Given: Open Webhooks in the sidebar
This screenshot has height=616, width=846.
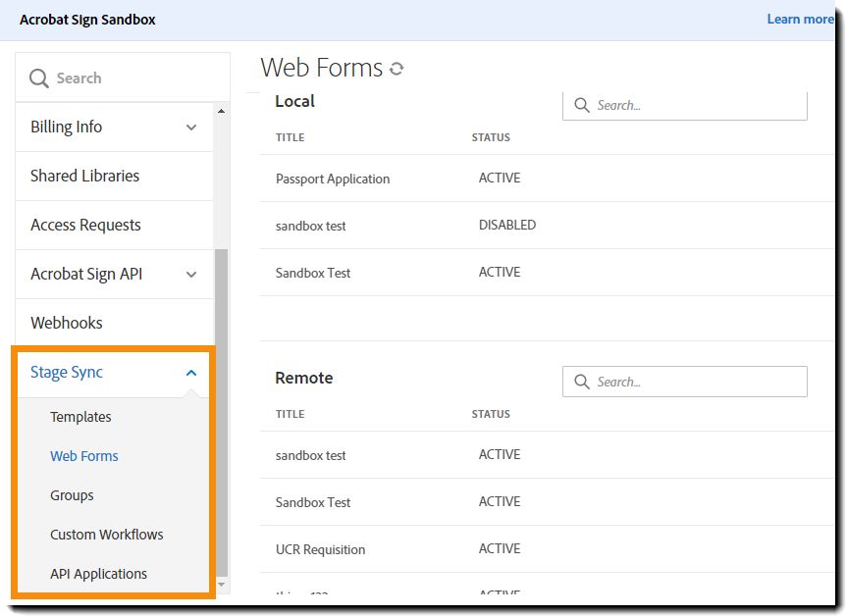Looking at the screenshot, I should [x=67, y=323].
